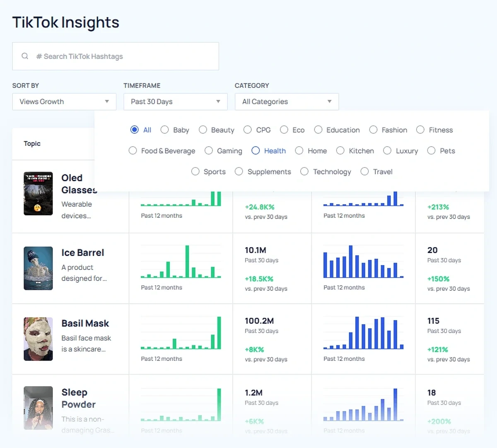The image size is (497, 448).
Task: Select the Food & Beverage category
Action: pyautogui.click(x=133, y=151)
